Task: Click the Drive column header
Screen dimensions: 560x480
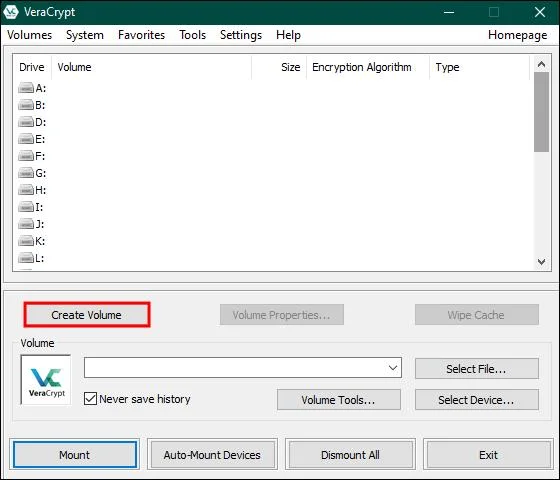Action: [32, 67]
